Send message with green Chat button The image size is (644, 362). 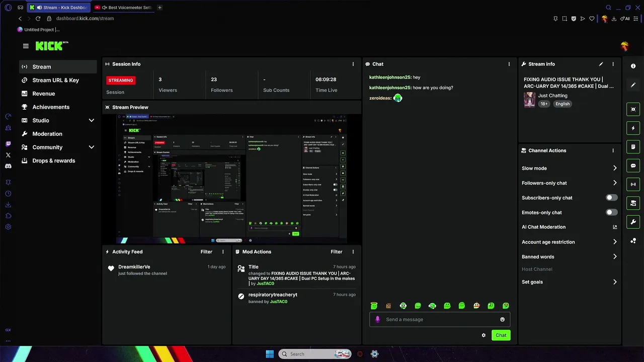[x=501, y=335]
